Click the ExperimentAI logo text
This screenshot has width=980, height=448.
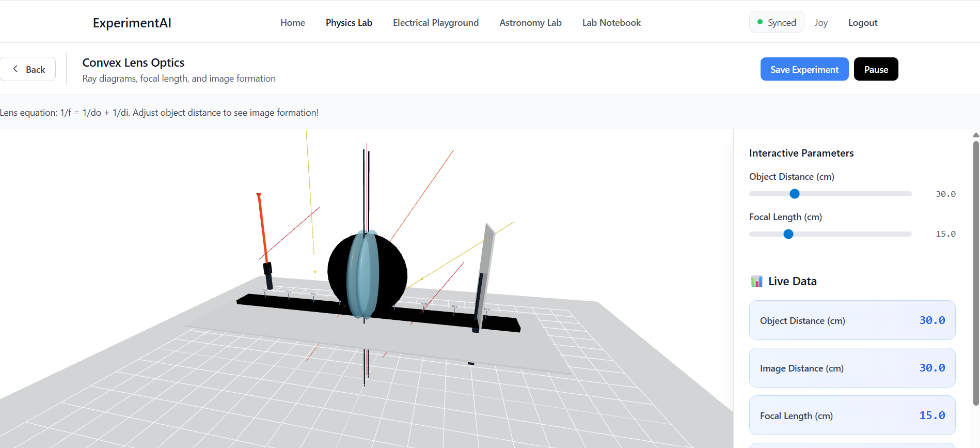pyautogui.click(x=132, y=23)
